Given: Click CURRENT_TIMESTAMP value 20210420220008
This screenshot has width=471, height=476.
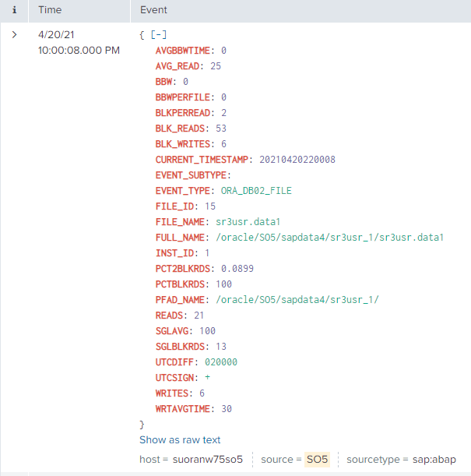Looking at the screenshot, I should [x=297, y=160].
